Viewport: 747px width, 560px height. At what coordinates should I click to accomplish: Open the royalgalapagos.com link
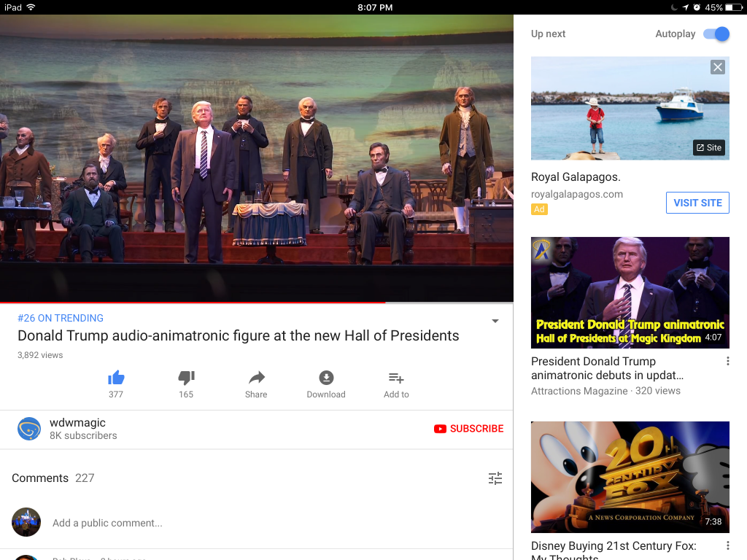[577, 194]
